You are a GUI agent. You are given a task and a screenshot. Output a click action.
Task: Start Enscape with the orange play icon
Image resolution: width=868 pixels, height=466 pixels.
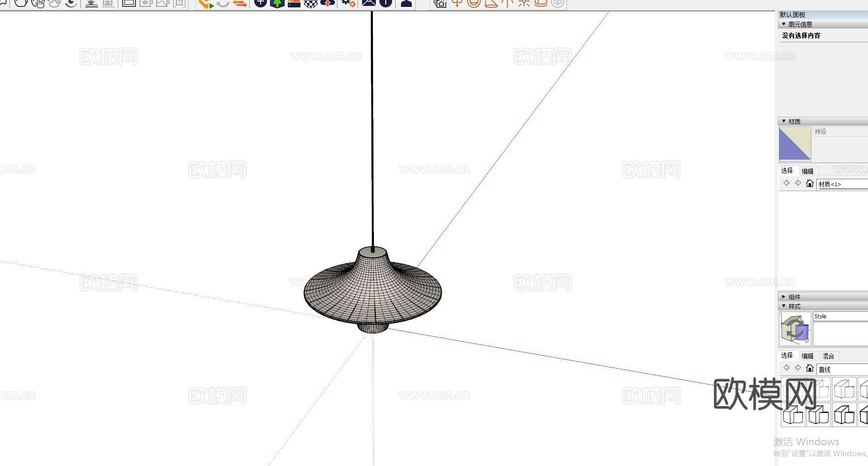point(206,3)
